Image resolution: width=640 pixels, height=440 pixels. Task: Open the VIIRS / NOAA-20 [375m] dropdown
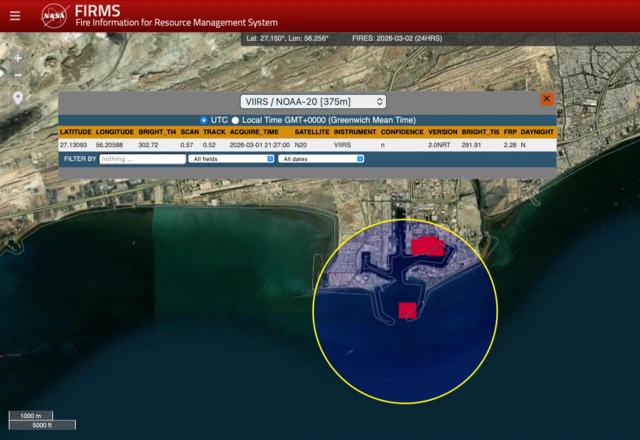point(313,102)
